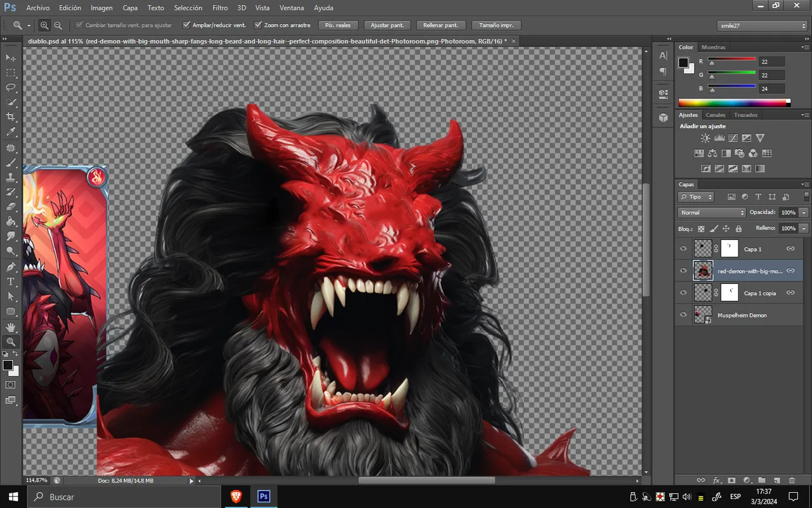Screen dimensions: 812x508
Task: Hide the Capa 1 layer
Action: point(683,249)
